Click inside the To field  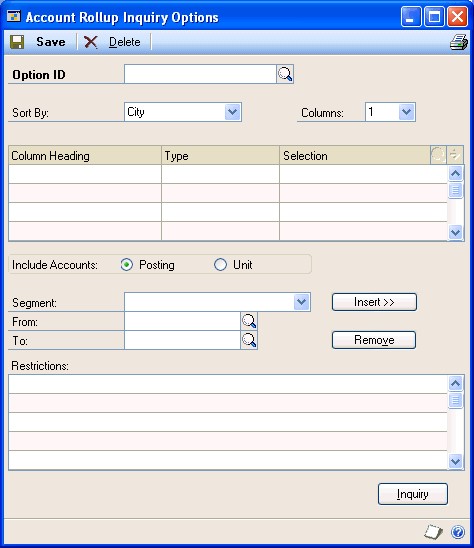coord(182,340)
